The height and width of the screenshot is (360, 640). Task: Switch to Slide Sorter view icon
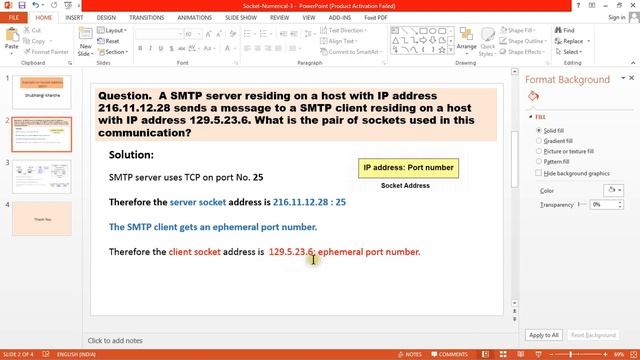coord(503,354)
